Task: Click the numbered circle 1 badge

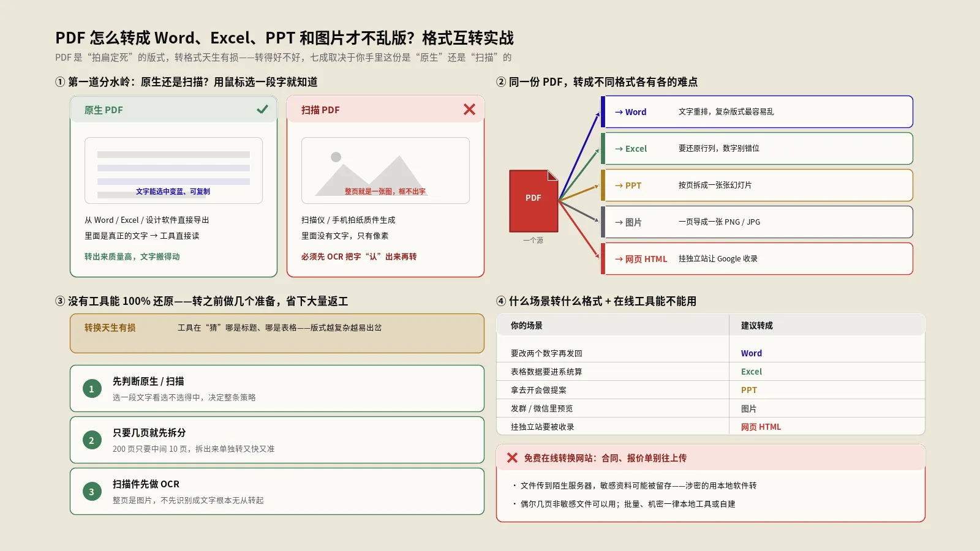Action: [92, 389]
